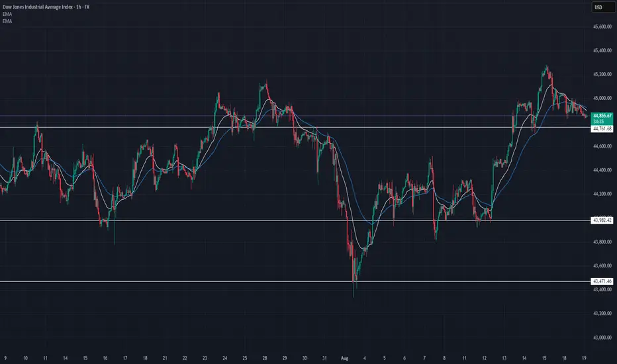The height and width of the screenshot is (364, 617).
Task: Click date 9 on the time axis
Action: (x=6, y=357)
